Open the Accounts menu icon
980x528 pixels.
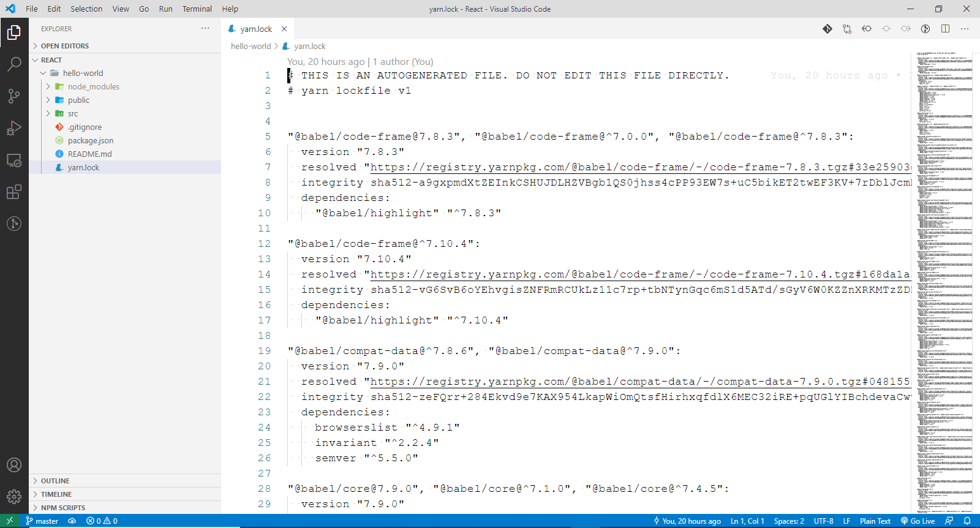click(14, 465)
